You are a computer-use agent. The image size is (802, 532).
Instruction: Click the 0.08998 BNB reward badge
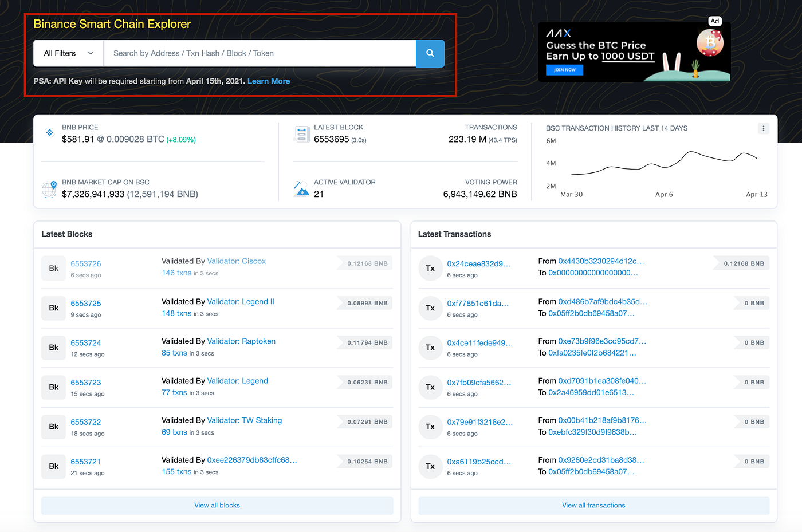pos(364,303)
